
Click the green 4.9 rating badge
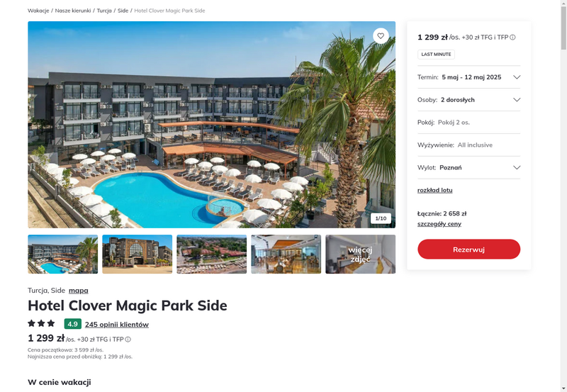click(x=73, y=324)
